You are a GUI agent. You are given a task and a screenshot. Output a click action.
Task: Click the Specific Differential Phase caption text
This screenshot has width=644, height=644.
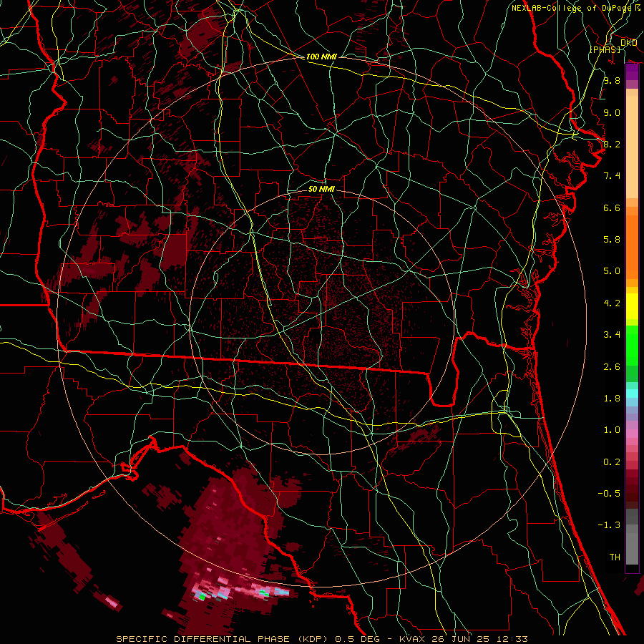coord(321,639)
